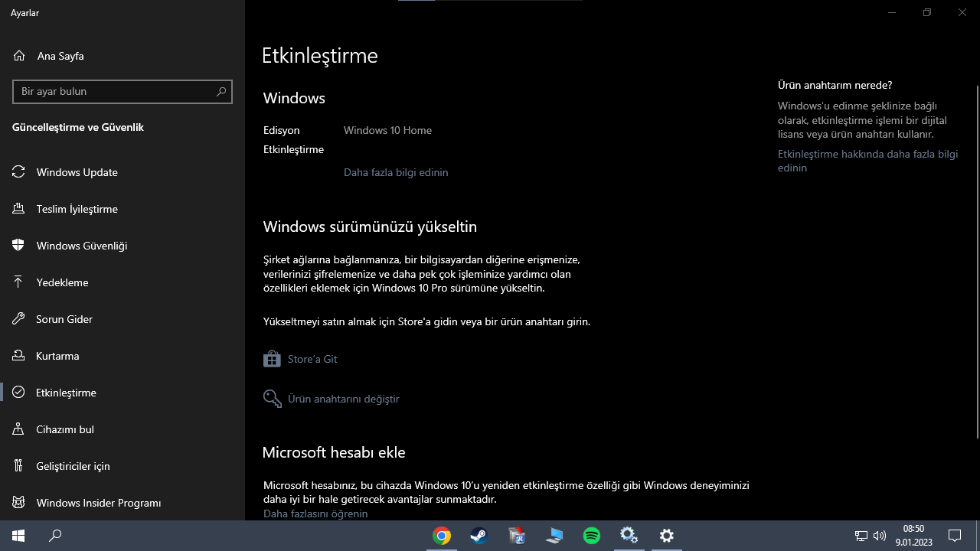This screenshot has width=980, height=551.
Task: Select the Geliştiriciler için icon
Action: [18, 466]
